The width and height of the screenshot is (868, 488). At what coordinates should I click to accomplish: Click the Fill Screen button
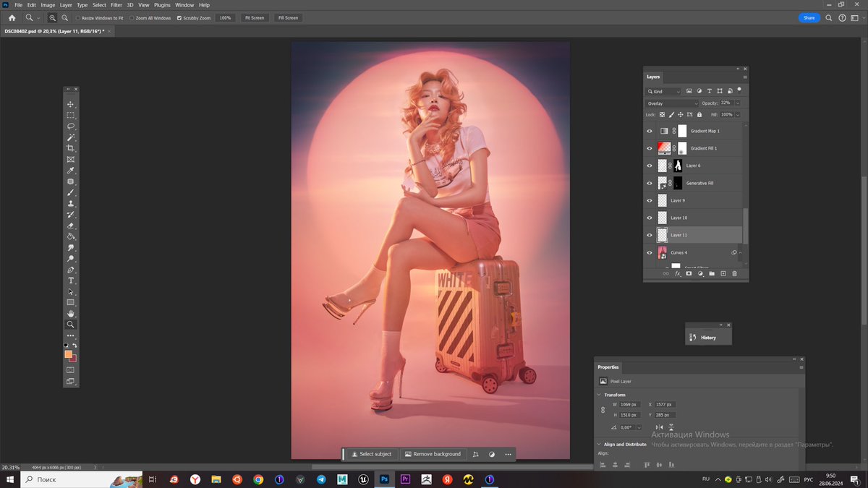(288, 17)
